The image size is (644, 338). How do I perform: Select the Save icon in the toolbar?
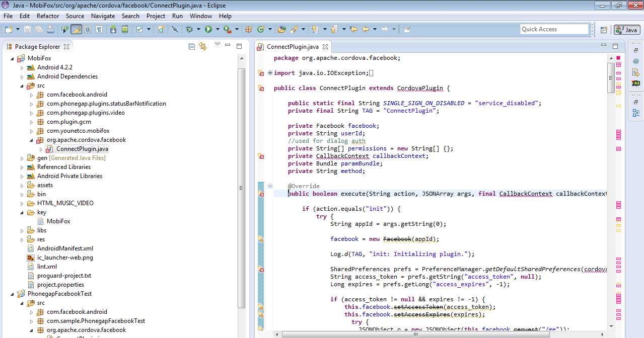pyautogui.click(x=27, y=29)
